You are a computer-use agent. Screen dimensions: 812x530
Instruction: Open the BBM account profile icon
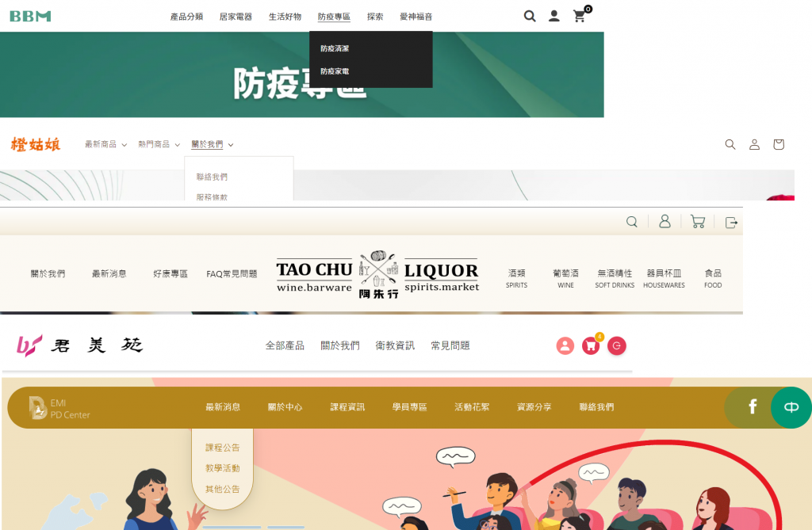point(554,16)
